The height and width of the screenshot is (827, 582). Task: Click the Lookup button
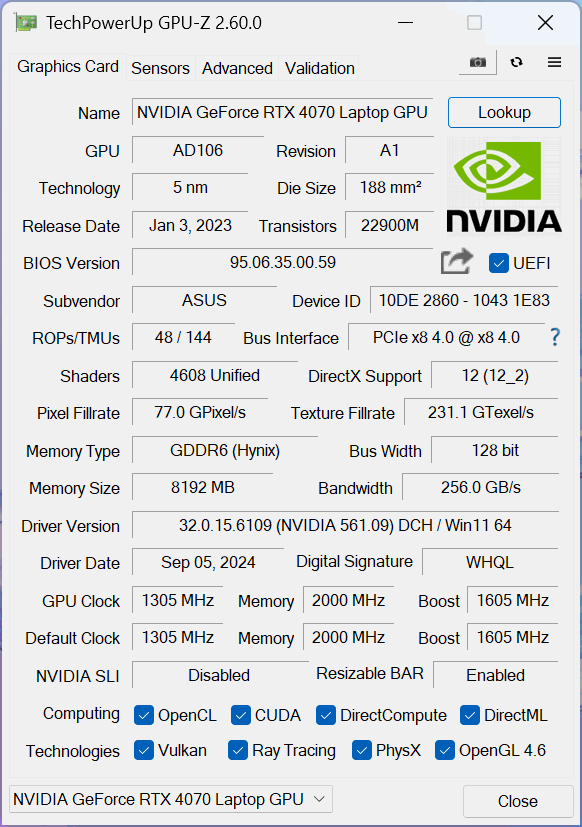(504, 112)
